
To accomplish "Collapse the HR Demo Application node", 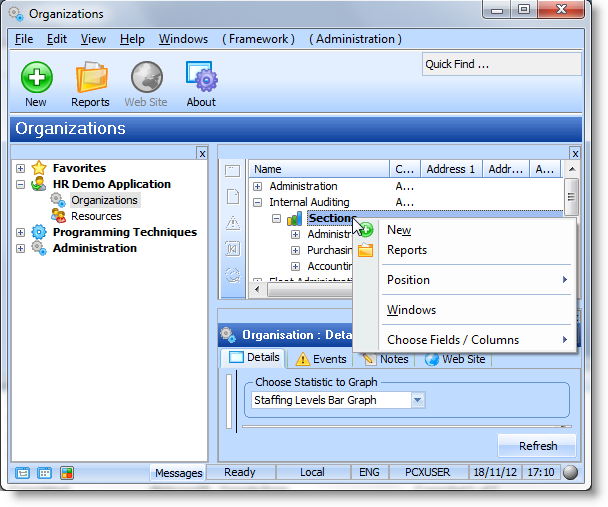I will (x=21, y=184).
